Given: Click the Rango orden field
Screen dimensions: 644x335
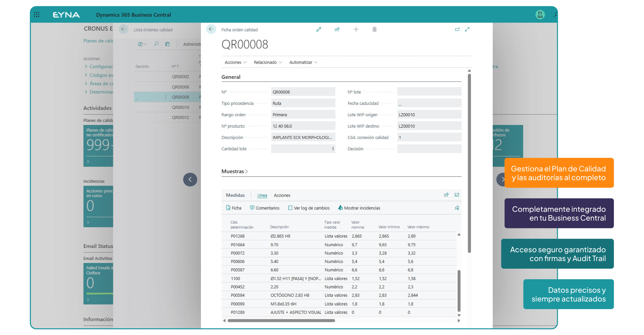Looking at the screenshot, I should 303,115.
